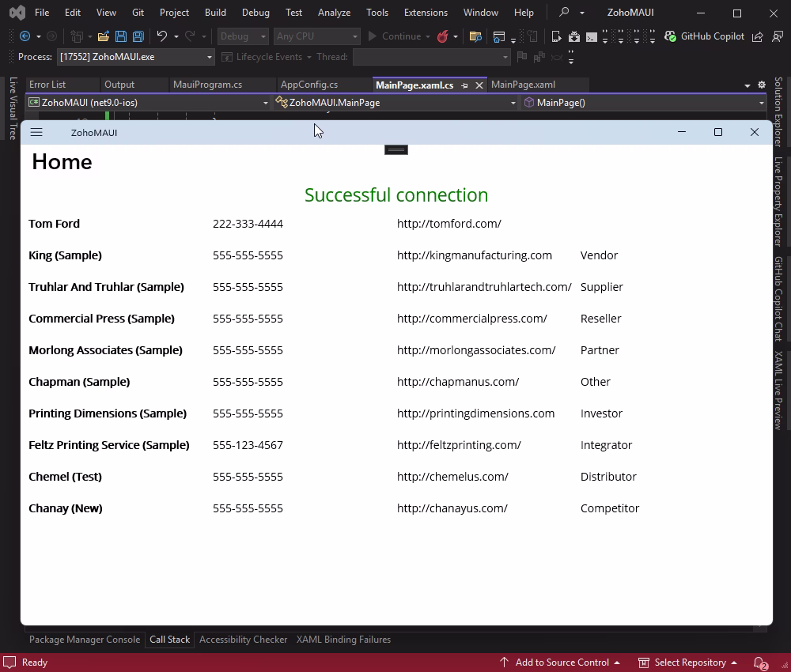Click the browser window home icon
This screenshot has height=672, width=791.
coord(499,36)
